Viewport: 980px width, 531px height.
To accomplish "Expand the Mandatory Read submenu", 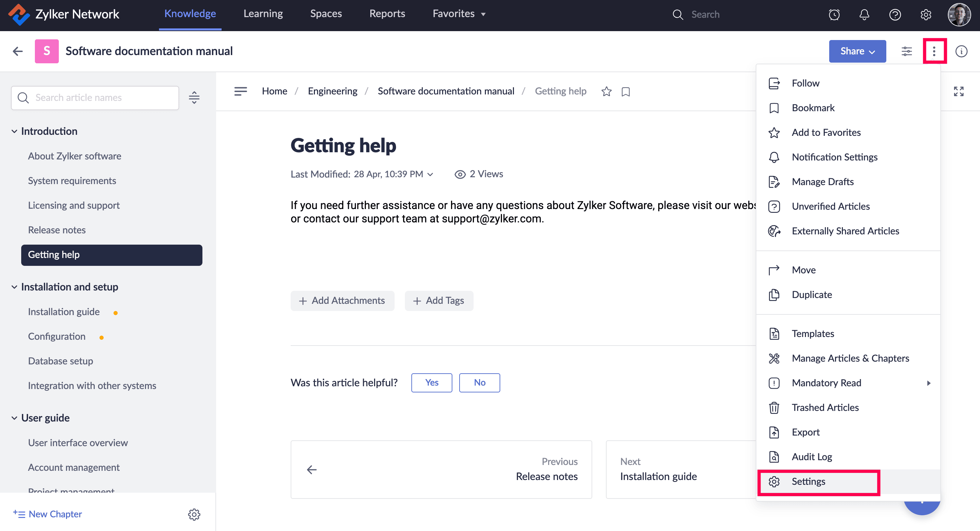I will 929,383.
